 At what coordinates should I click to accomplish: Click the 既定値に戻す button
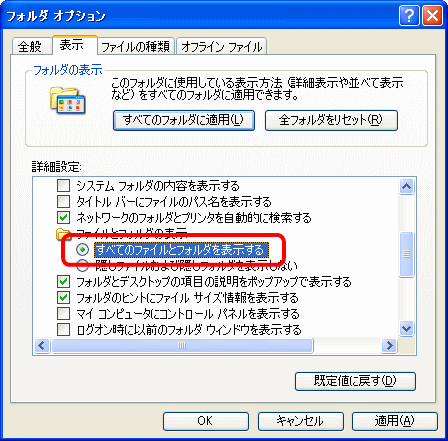(355, 381)
